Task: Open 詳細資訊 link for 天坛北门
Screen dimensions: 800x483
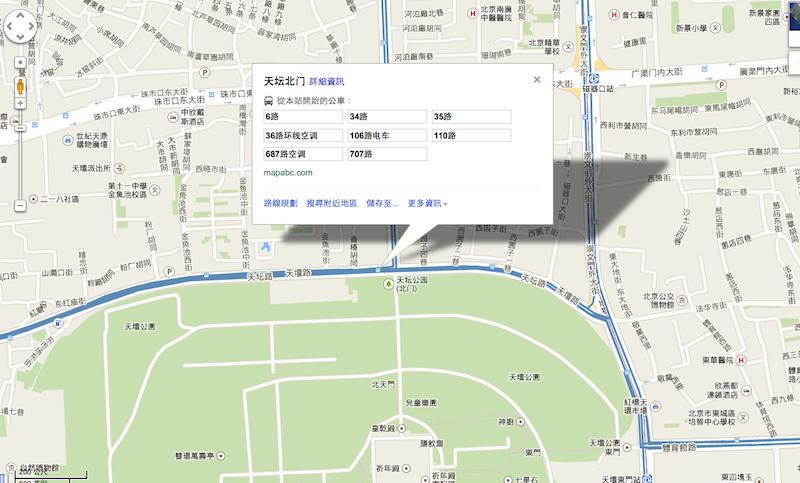Action: tap(327, 82)
